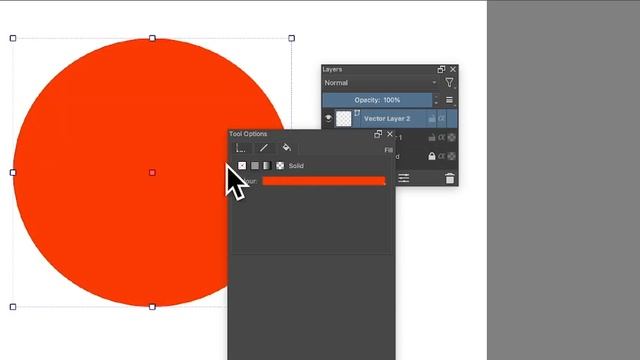This screenshot has width=640, height=360.
Task: Open the Geometry tab in Tool Options
Action: click(x=241, y=148)
